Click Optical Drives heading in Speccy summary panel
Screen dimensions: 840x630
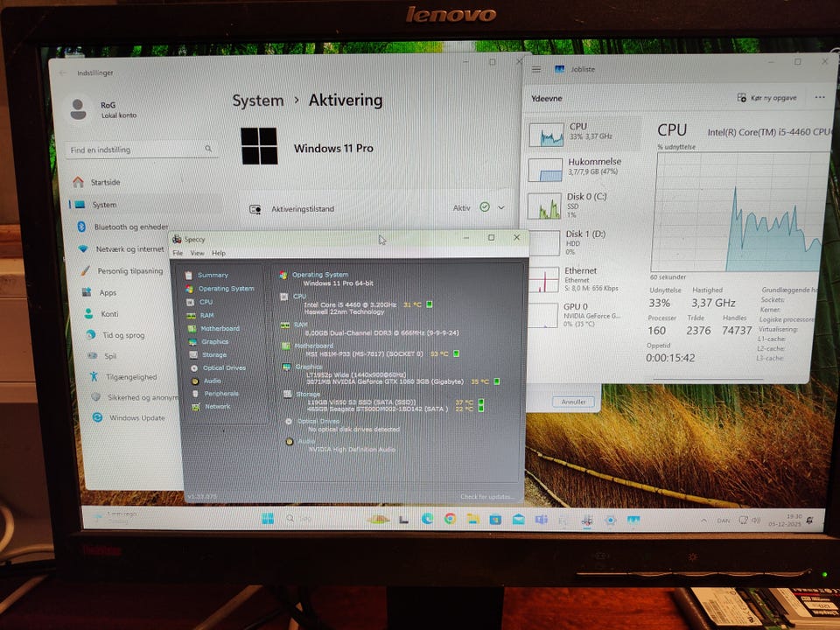click(x=318, y=421)
